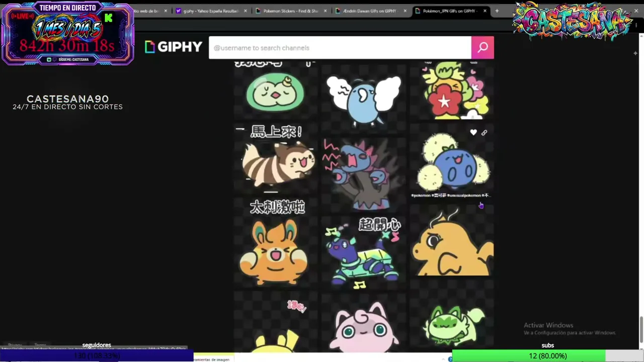Favorite the Jumpluff sticker with the heart icon

[473, 133]
